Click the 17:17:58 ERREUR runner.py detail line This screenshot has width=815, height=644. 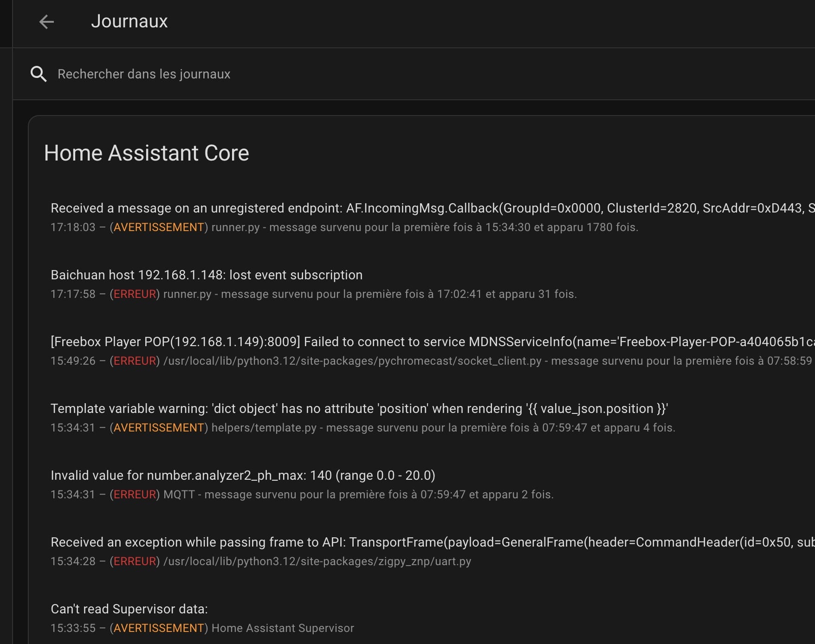(314, 294)
